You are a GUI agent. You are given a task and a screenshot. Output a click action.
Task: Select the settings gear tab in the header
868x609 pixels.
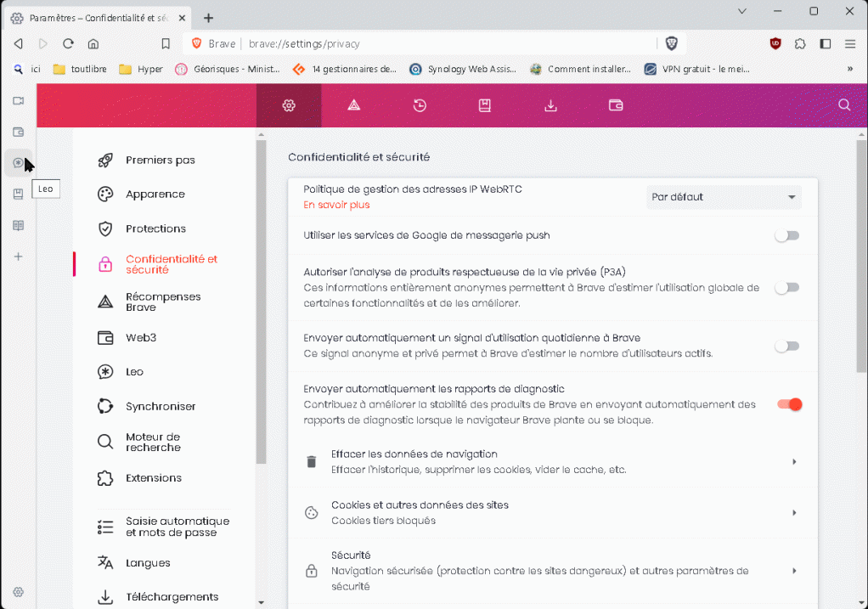289,105
